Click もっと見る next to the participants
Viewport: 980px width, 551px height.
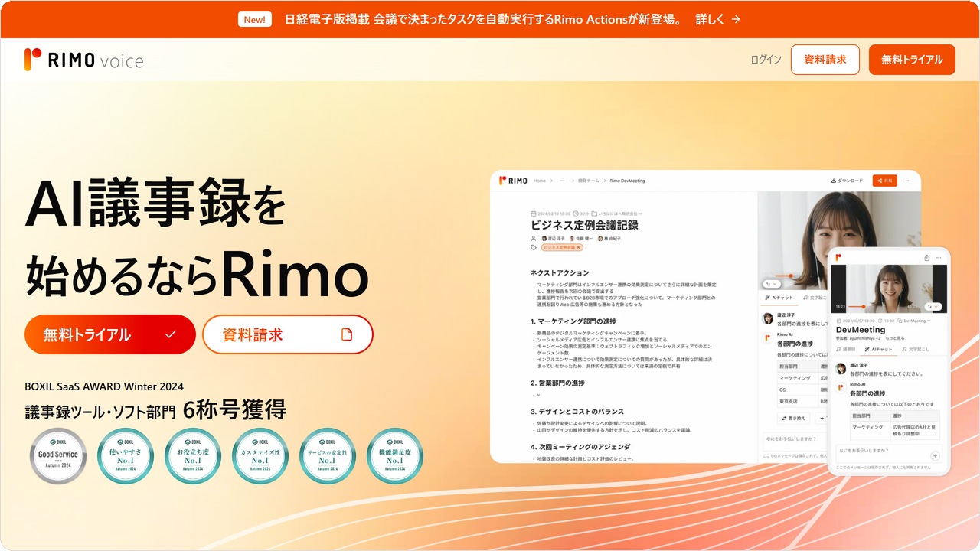pos(894,337)
